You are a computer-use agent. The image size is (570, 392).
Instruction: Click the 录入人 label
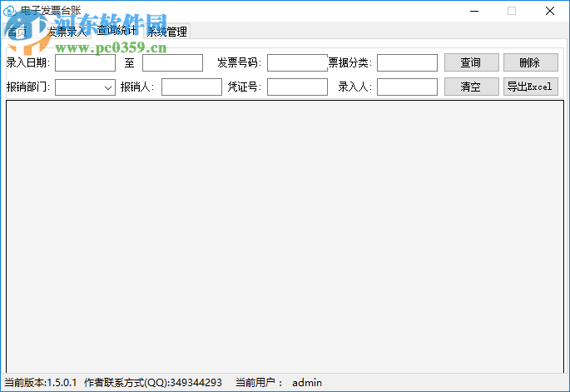point(354,87)
